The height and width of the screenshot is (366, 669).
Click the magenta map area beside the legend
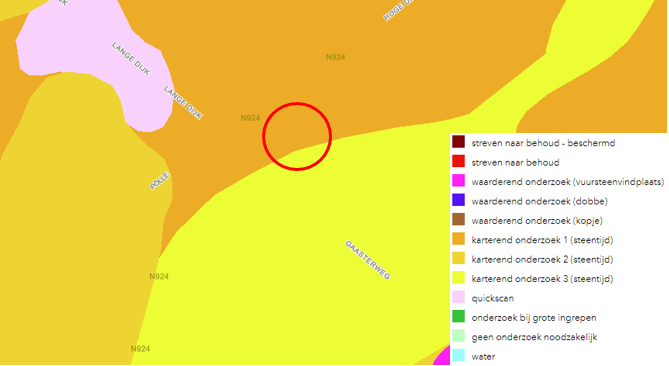click(444, 357)
